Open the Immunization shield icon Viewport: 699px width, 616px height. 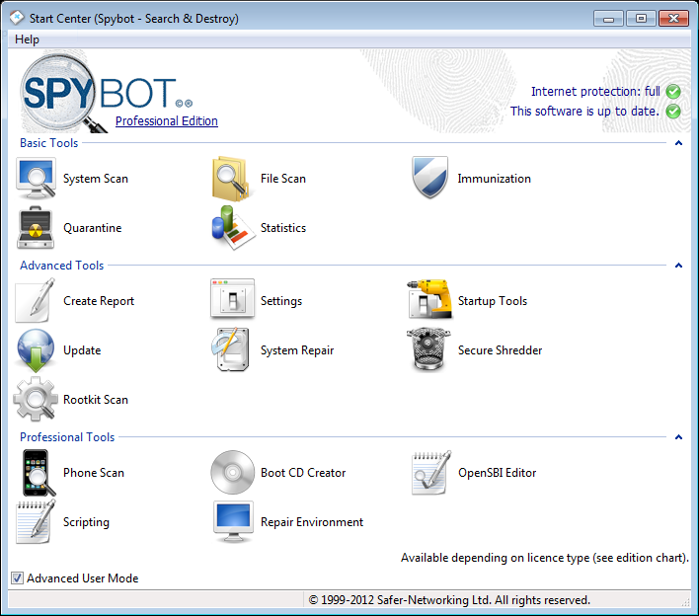click(430, 179)
